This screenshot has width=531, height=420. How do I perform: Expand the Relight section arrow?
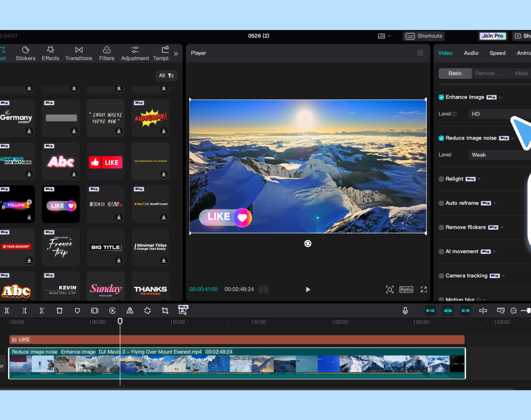[x=479, y=179]
